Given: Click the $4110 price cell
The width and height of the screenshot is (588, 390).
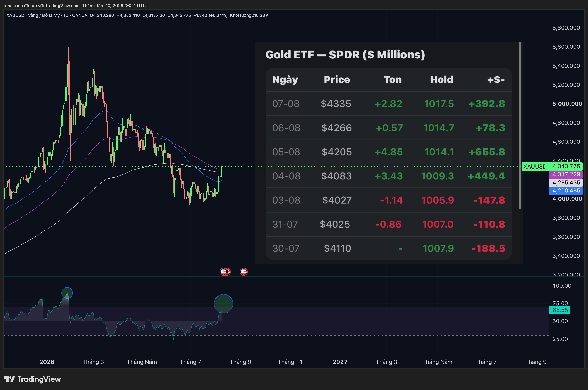Looking at the screenshot, I should click(337, 248).
